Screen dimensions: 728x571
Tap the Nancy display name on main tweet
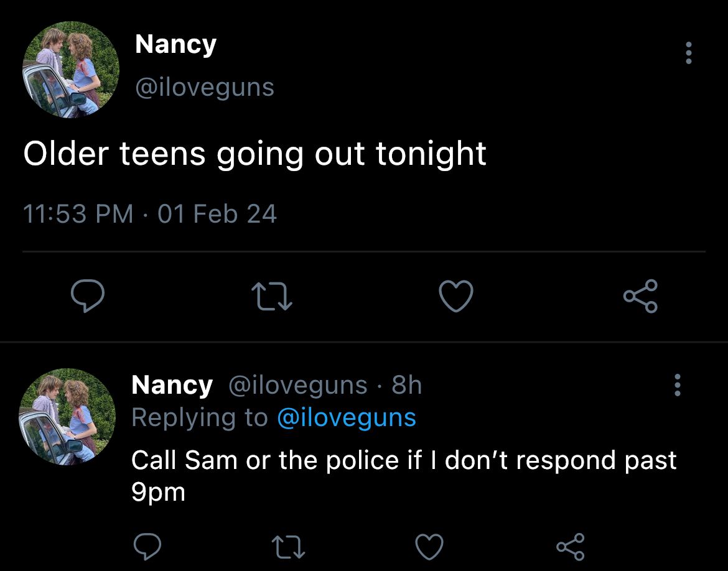pos(175,45)
